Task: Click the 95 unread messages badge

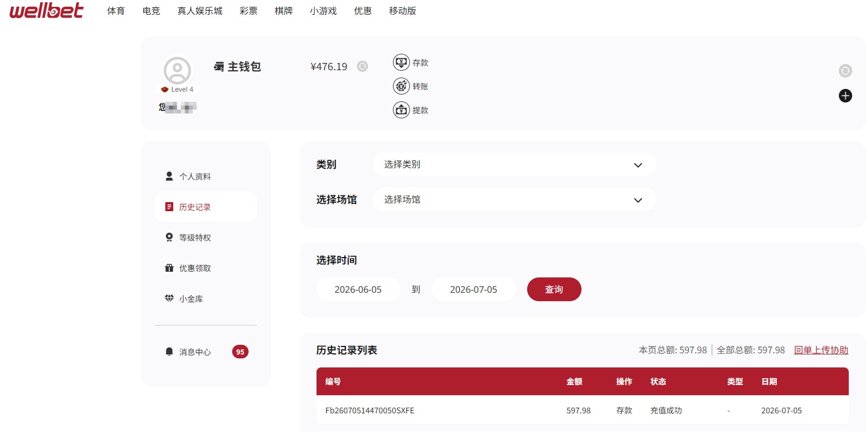Action: 240,352
